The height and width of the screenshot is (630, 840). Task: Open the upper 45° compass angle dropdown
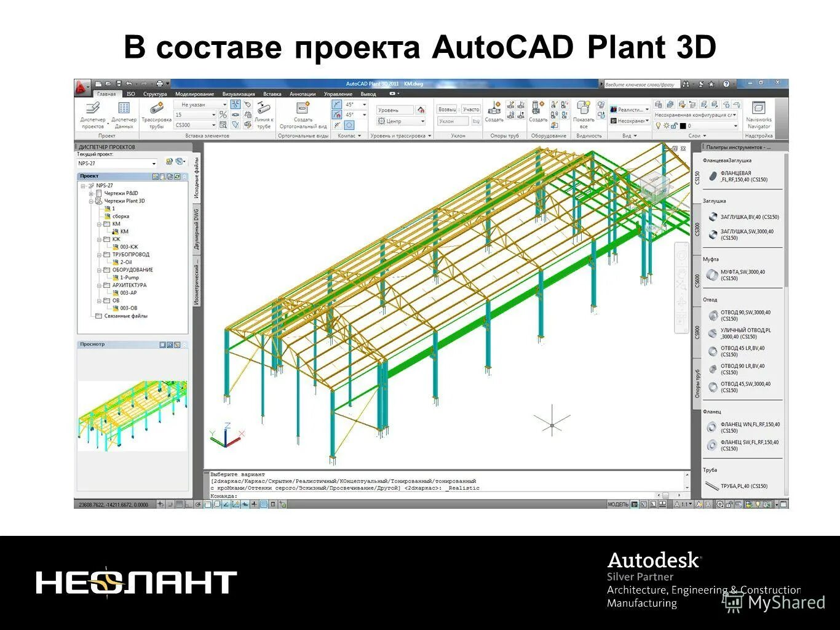coord(356,105)
